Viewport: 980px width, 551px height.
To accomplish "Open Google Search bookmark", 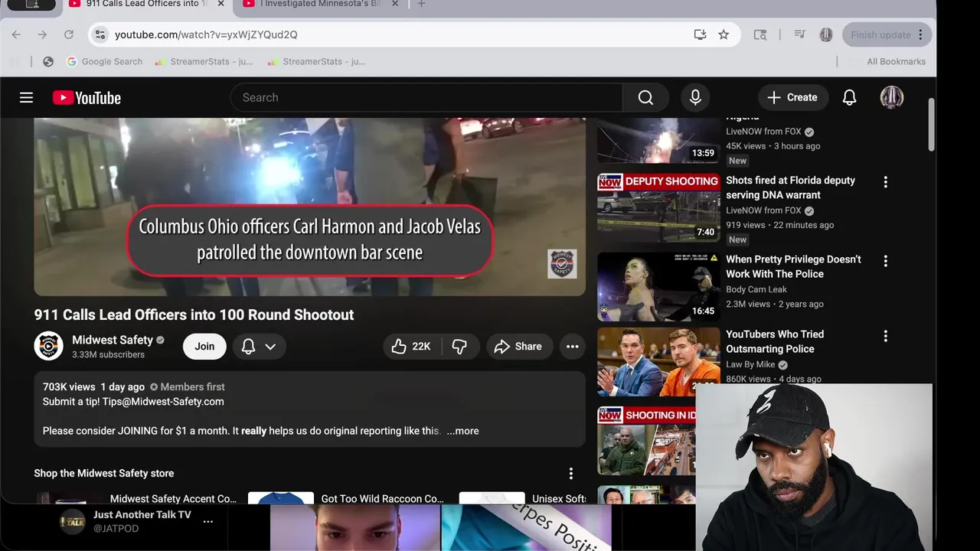I will click(x=104, y=61).
